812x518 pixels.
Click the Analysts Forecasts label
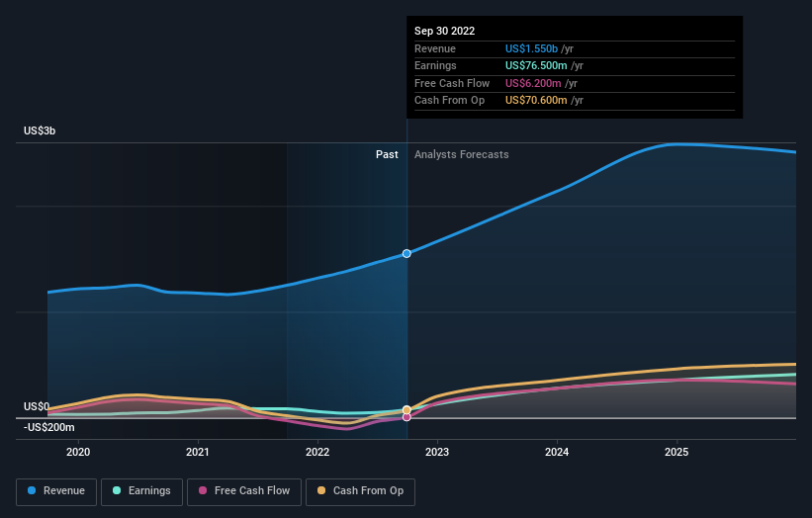[462, 154]
